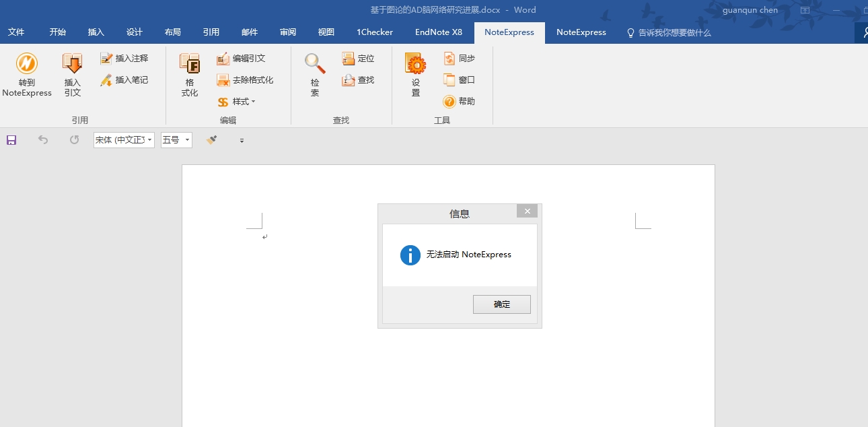Switch to the 审阅 tab
The image size is (868, 427).
[288, 32]
